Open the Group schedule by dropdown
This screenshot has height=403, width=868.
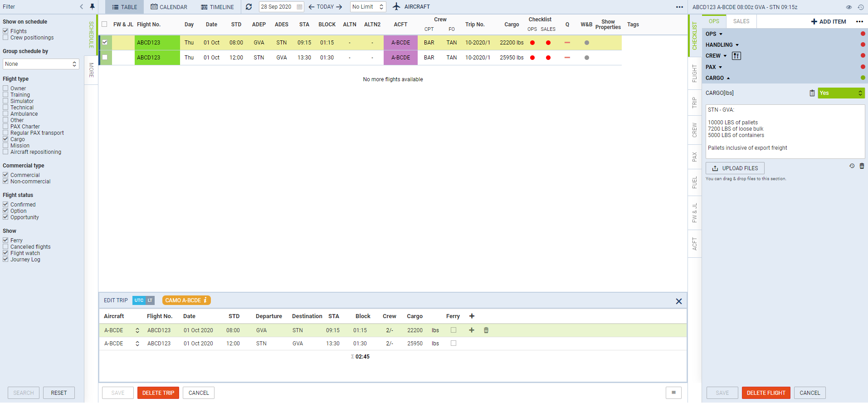click(x=41, y=64)
